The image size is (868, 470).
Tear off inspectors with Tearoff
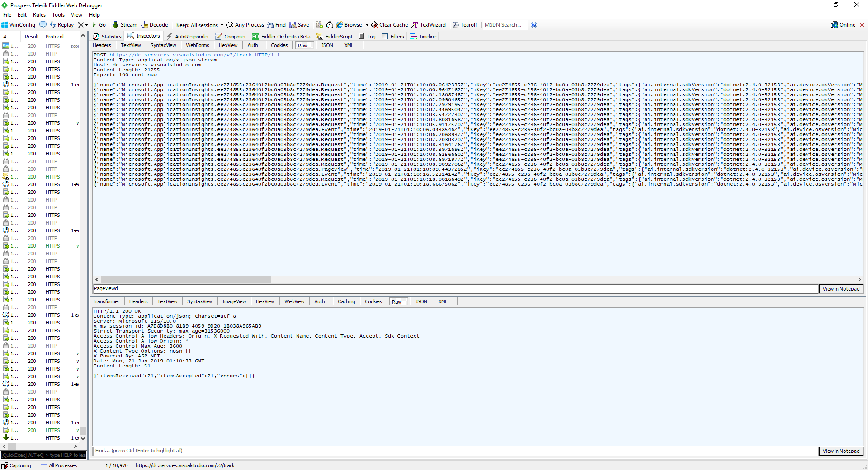(x=465, y=25)
